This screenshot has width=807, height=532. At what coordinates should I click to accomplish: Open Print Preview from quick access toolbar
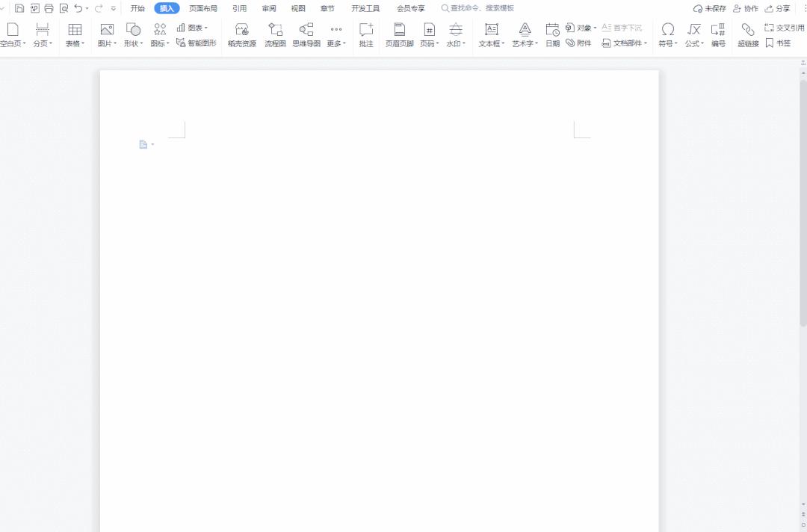pyautogui.click(x=64, y=8)
